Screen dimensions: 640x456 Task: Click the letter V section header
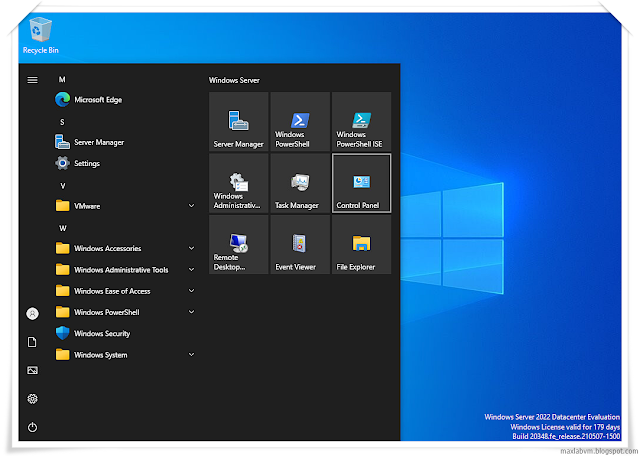62,186
